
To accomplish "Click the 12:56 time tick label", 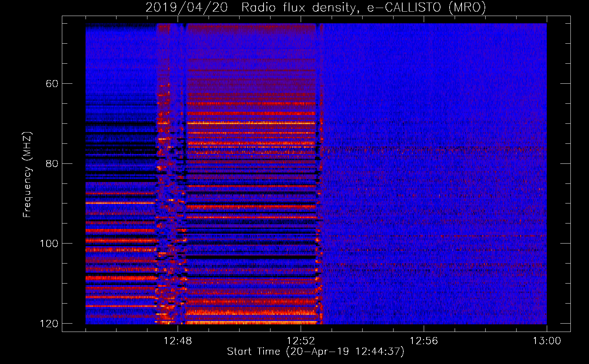I will tap(424, 341).
